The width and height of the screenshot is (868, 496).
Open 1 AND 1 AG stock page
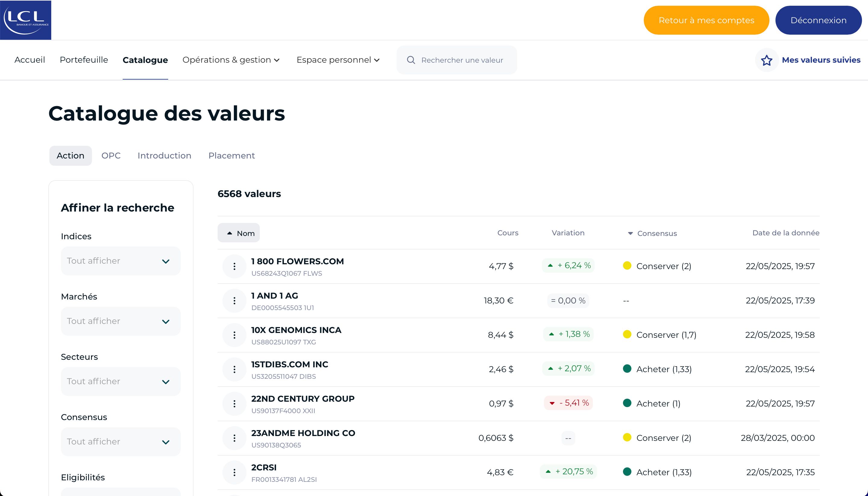click(x=275, y=296)
